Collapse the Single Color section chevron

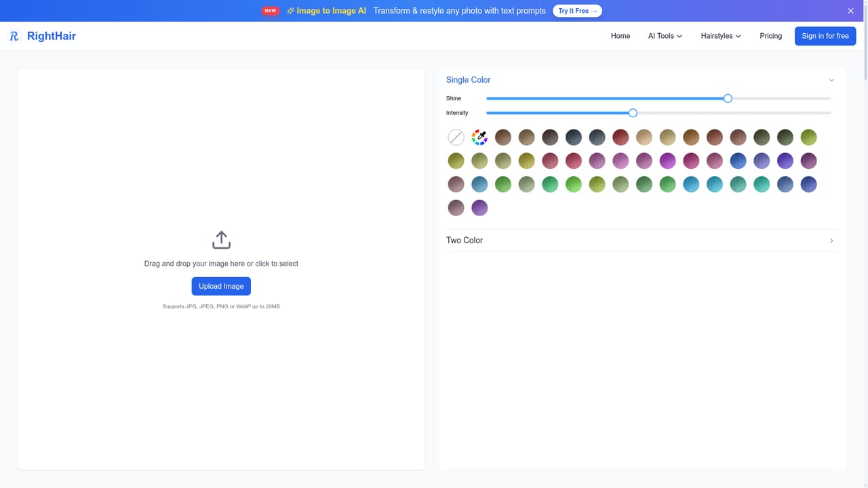click(x=831, y=80)
